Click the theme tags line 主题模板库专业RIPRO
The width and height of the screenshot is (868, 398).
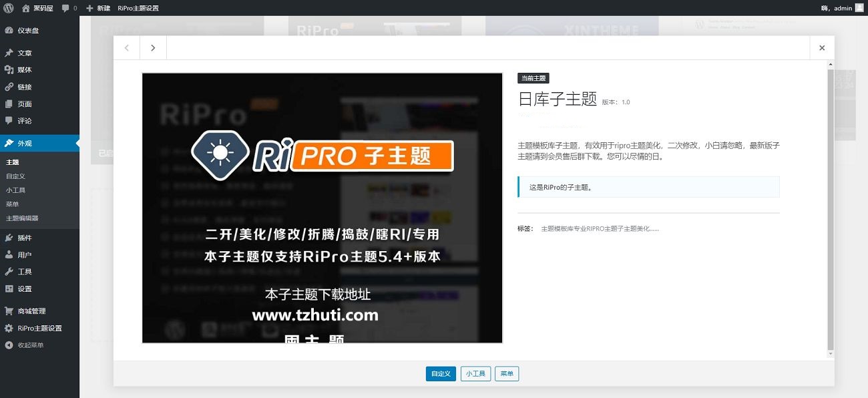pos(600,228)
